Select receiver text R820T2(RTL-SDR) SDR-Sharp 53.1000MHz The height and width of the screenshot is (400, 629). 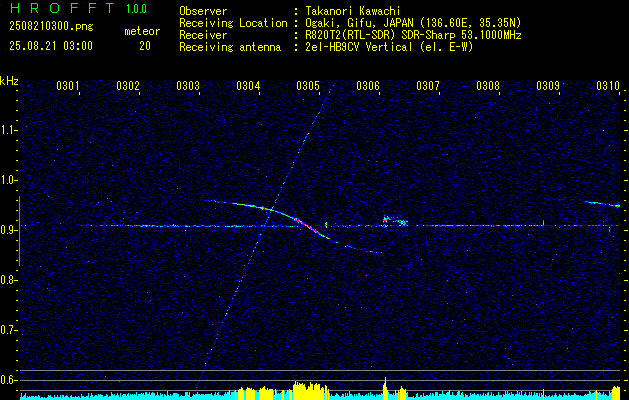point(414,35)
